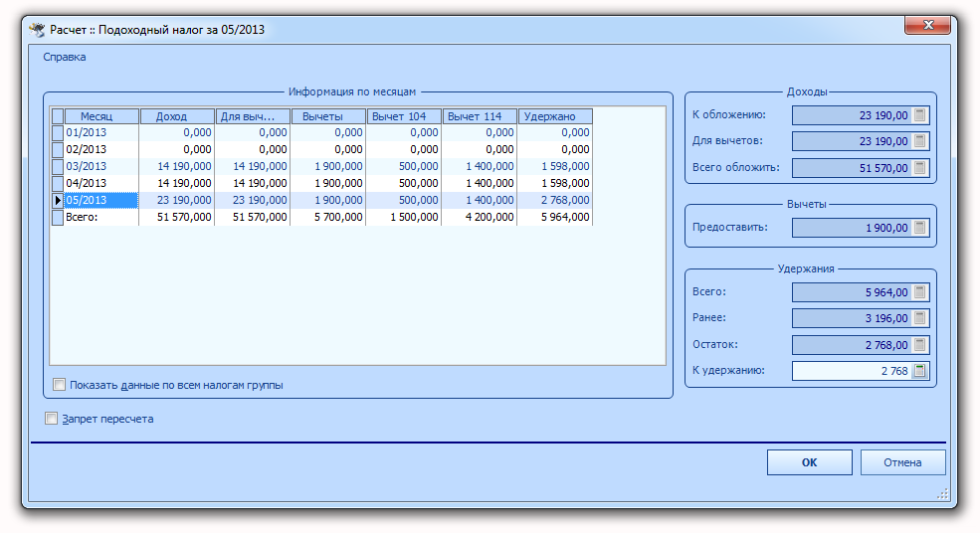Viewport: 980px width, 533px height.
Task: Click the Отмена button
Action: coord(902,462)
